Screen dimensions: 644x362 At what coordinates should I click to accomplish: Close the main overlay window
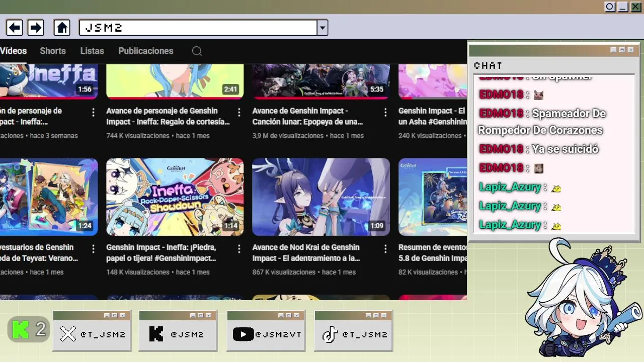636,7
